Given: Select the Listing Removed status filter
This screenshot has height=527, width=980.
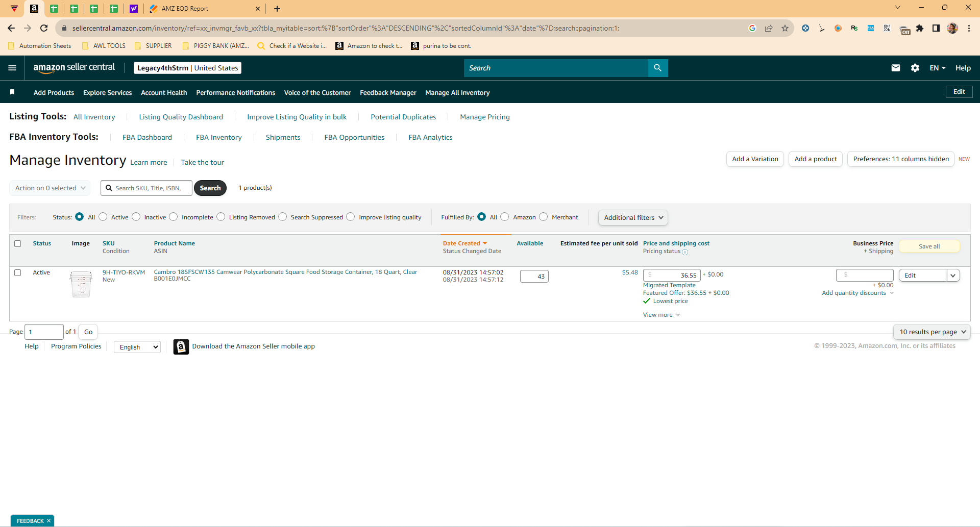Looking at the screenshot, I should pos(221,217).
